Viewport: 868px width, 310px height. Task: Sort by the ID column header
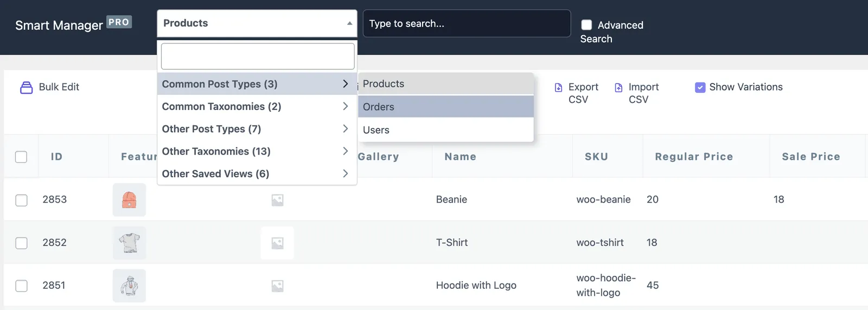pos(57,157)
